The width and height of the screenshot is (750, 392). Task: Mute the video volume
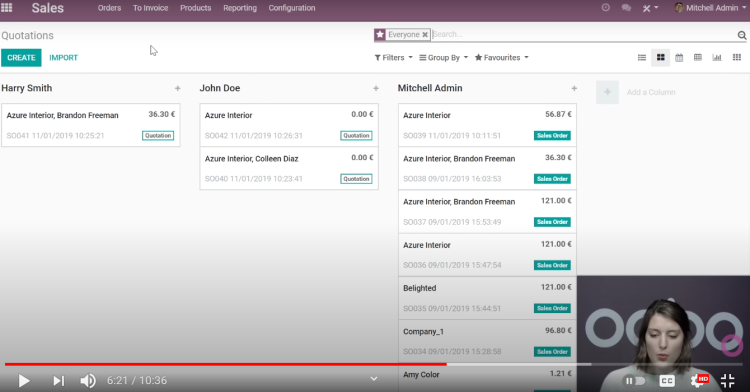pyautogui.click(x=88, y=381)
